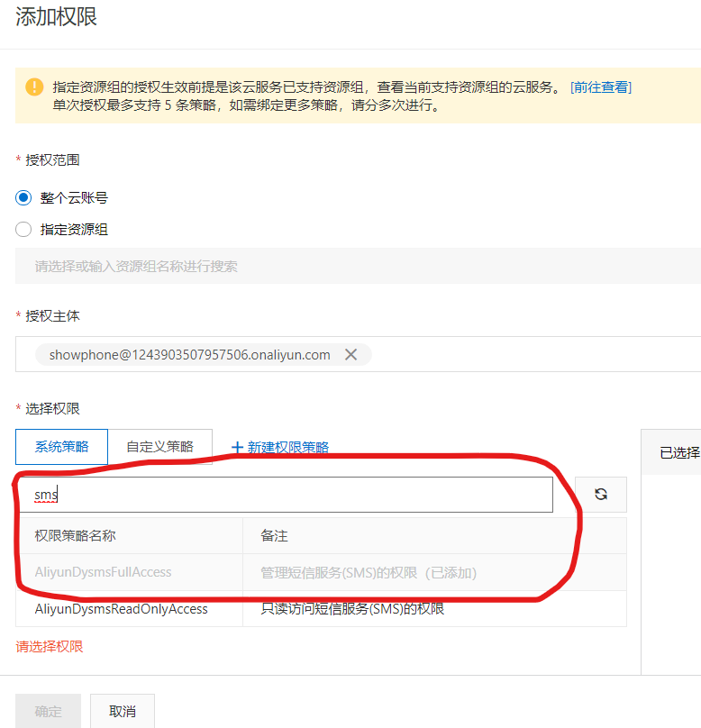Click the AliyunDysmsFullAccess policy row
The image size is (701, 728).
pos(322,572)
